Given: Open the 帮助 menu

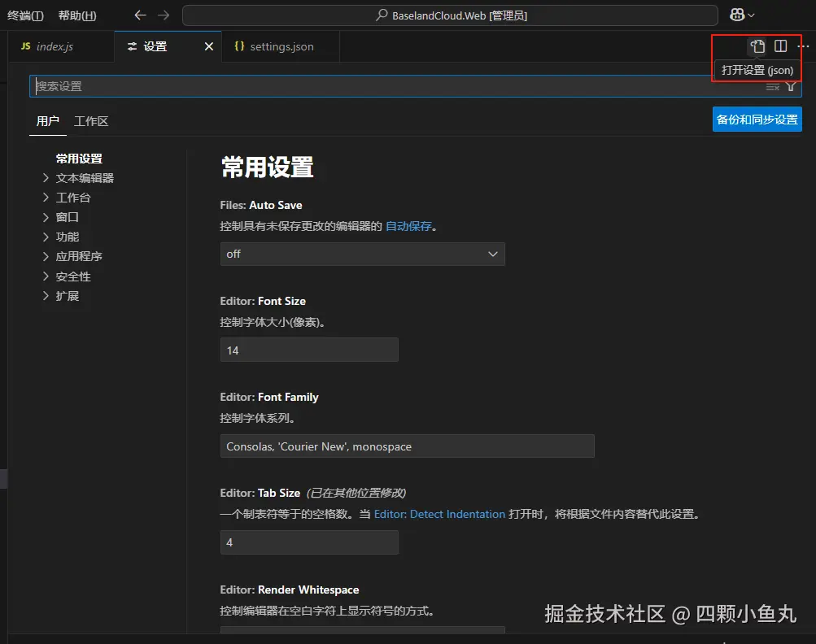Looking at the screenshot, I should (x=76, y=15).
